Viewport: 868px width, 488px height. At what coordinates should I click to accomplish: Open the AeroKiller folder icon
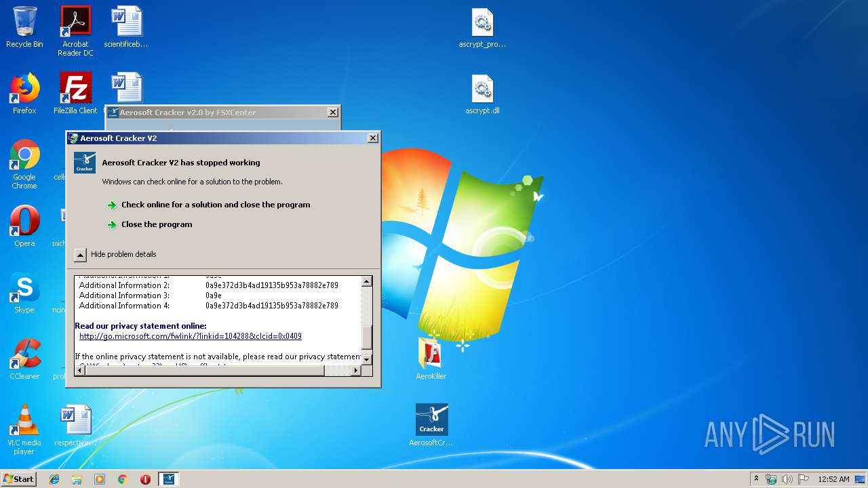[x=431, y=359]
